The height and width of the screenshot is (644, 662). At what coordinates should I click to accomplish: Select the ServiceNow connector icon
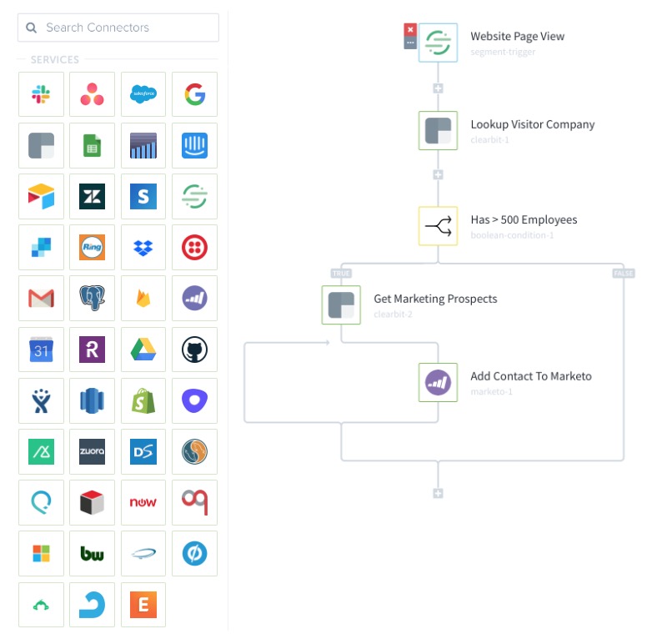[143, 502]
